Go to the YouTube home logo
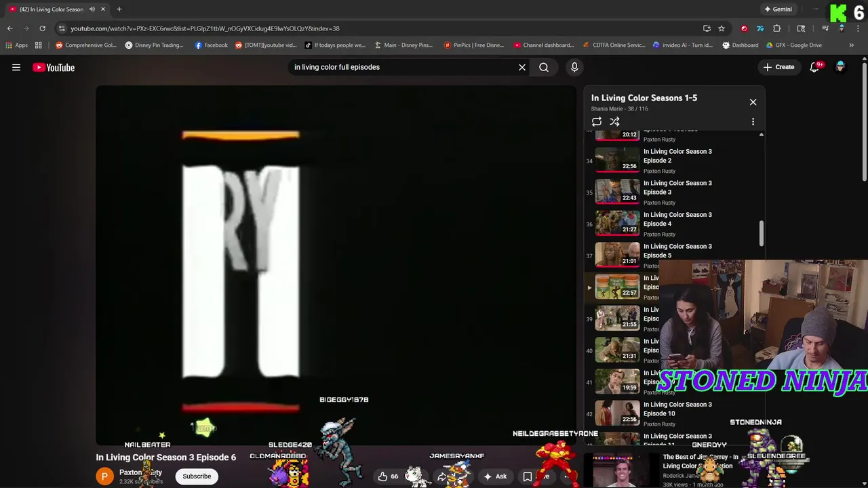 coord(54,67)
